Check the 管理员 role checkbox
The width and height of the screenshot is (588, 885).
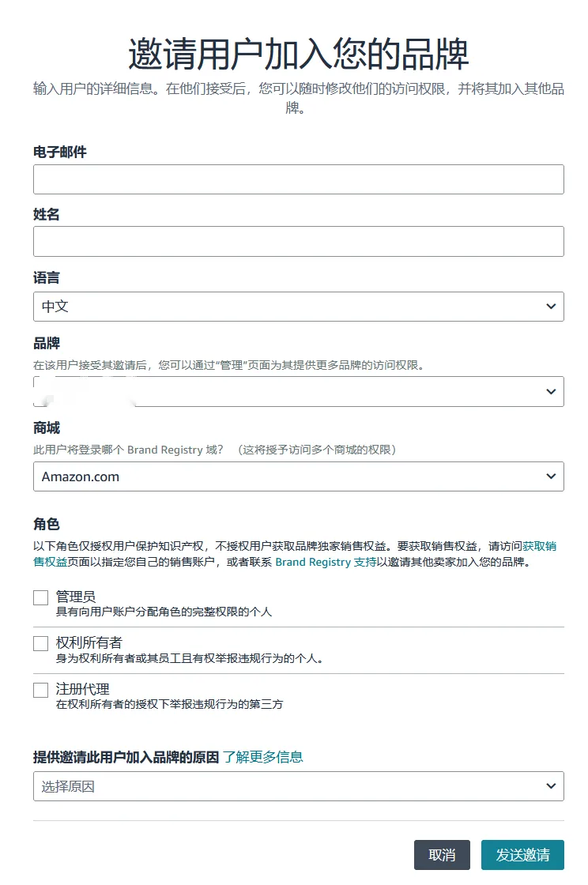point(41,598)
